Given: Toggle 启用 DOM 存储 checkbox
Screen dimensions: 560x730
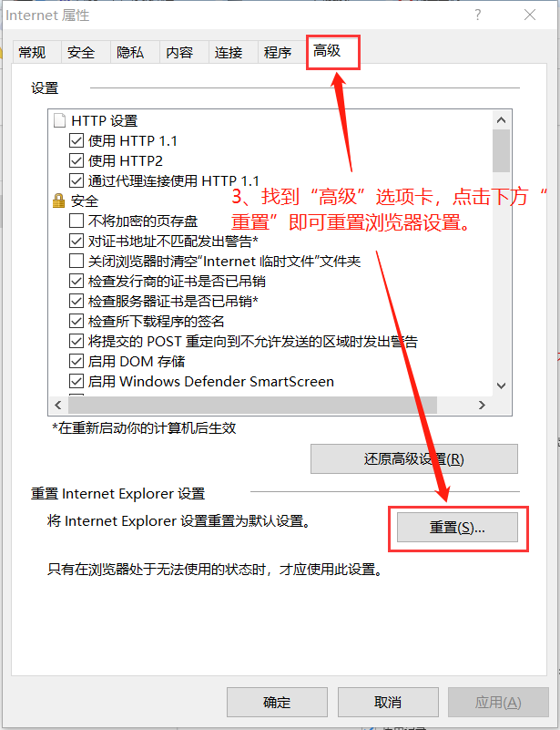Looking at the screenshot, I should (76, 361).
